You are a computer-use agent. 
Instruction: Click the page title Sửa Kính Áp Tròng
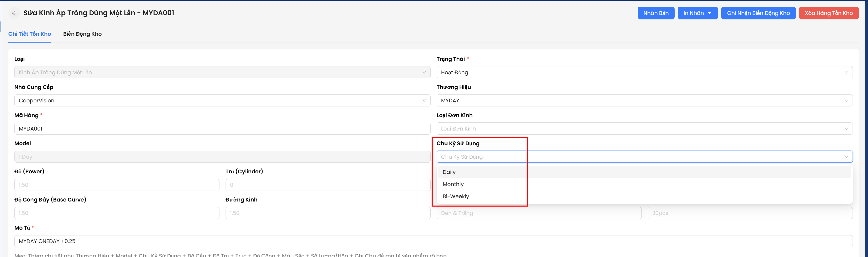tap(99, 13)
